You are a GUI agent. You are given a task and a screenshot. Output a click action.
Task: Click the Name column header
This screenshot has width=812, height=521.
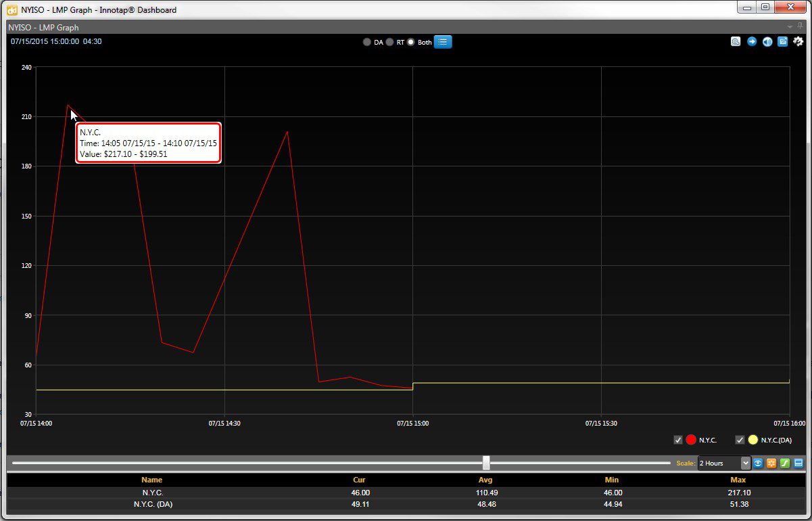152,480
